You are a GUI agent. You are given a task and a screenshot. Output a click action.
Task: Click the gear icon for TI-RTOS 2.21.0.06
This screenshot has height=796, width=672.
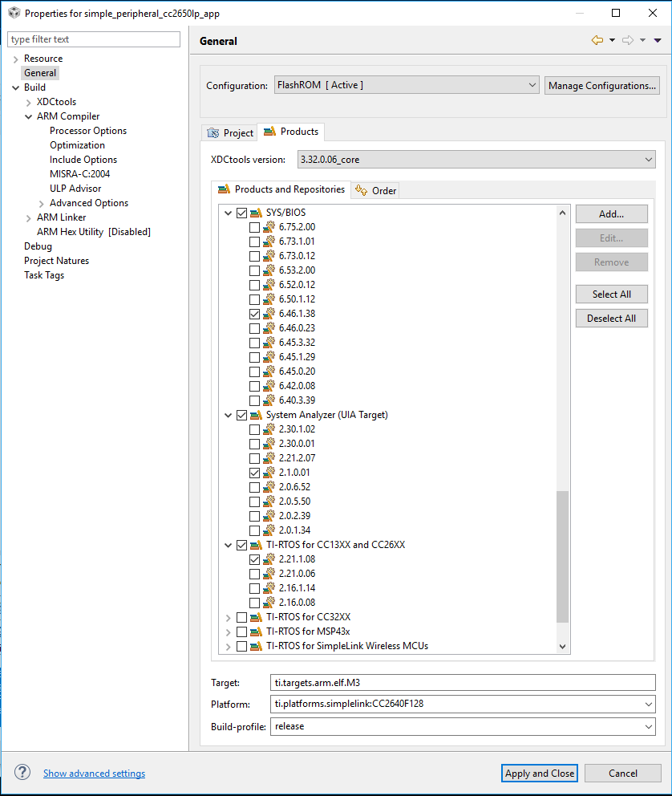point(269,574)
